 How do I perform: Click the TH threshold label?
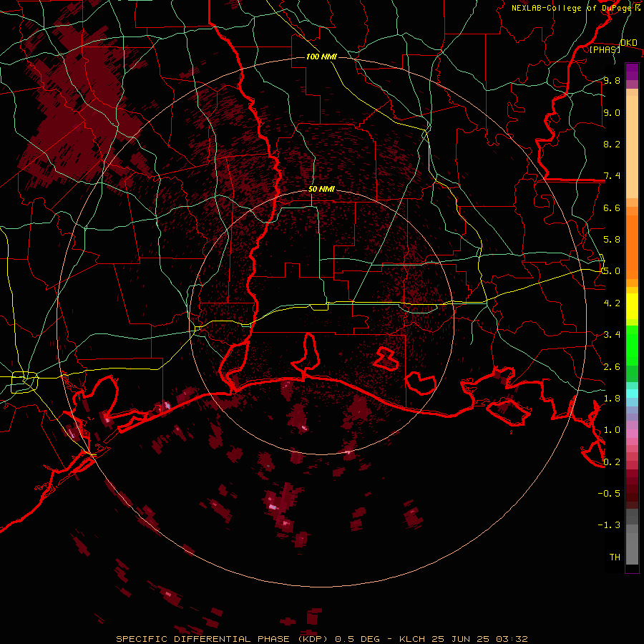(x=615, y=557)
